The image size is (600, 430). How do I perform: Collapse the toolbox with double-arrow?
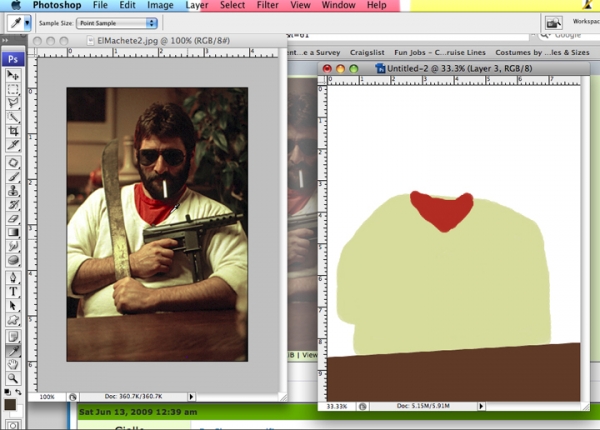click(5, 40)
